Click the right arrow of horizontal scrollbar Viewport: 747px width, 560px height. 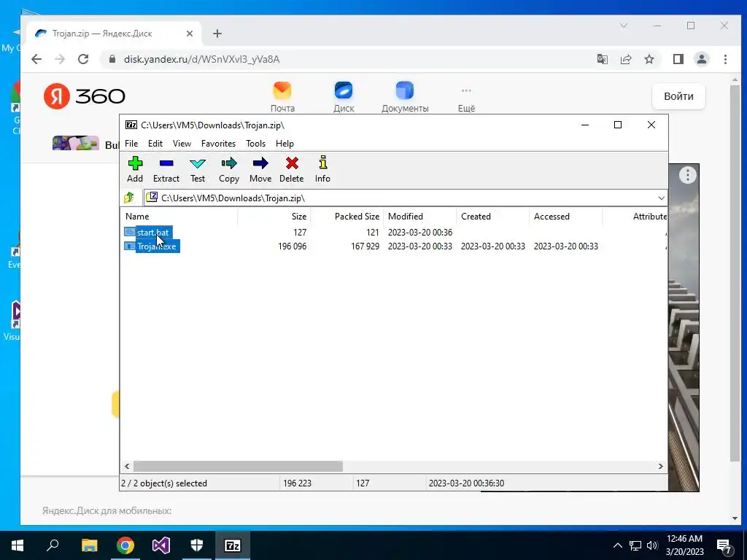coord(660,466)
